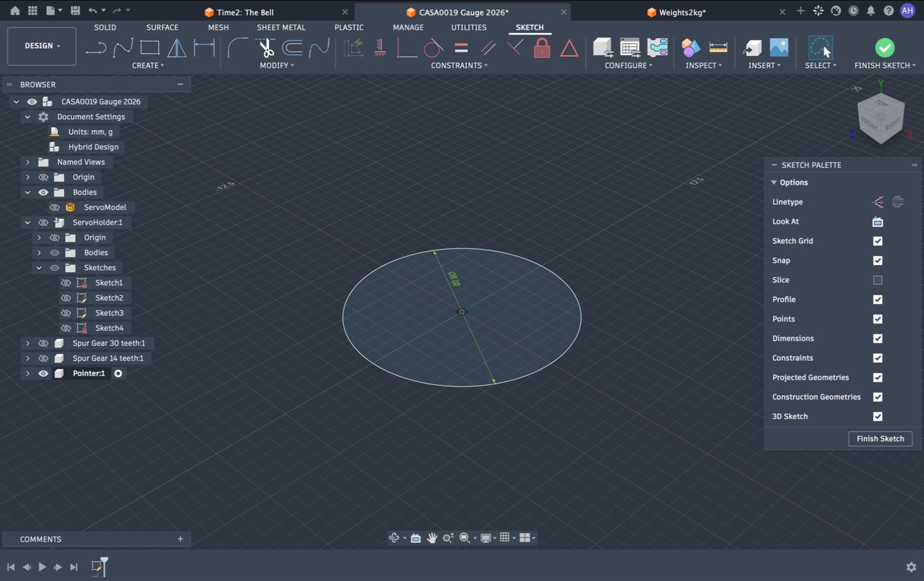Open the CONSTRAINTS dropdown menu

tap(459, 65)
